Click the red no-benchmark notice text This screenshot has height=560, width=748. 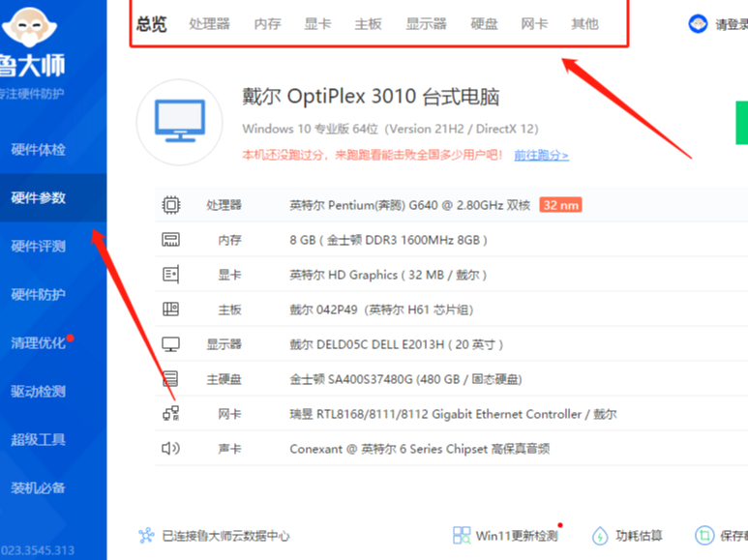pyautogui.click(x=373, y=155)
